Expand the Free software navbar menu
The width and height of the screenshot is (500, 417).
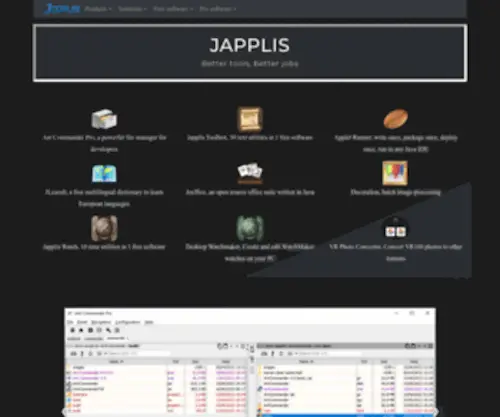pos(173,9)
